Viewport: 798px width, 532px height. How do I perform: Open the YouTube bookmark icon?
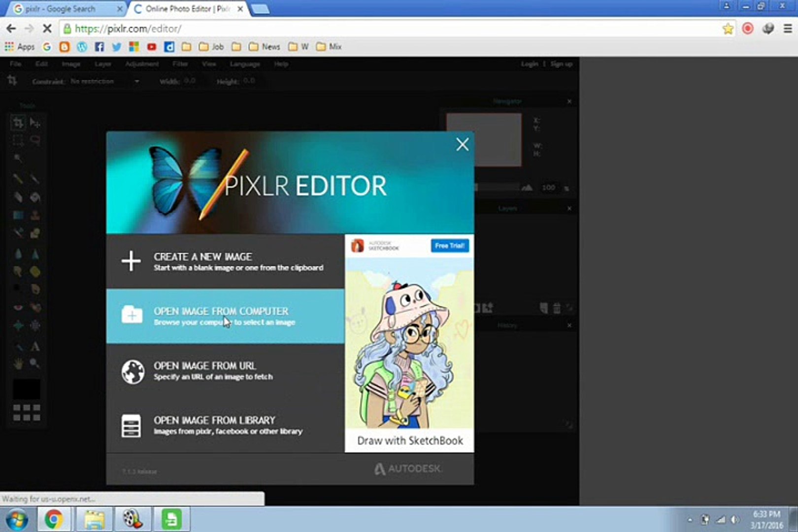coord(151,47)
